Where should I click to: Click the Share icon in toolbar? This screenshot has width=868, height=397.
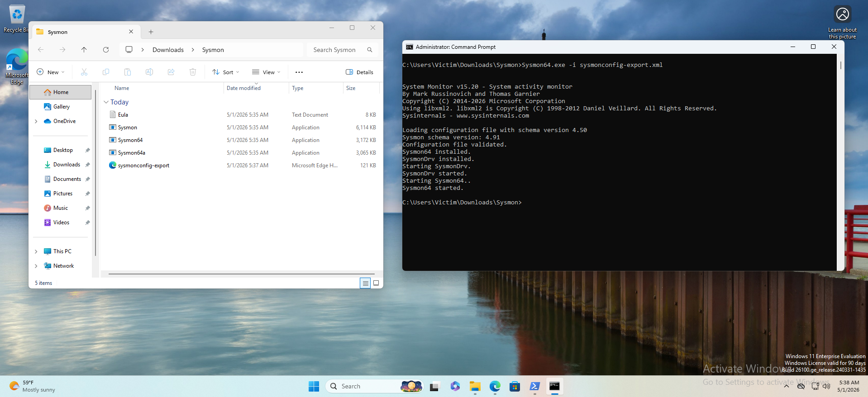click(171, 72)
